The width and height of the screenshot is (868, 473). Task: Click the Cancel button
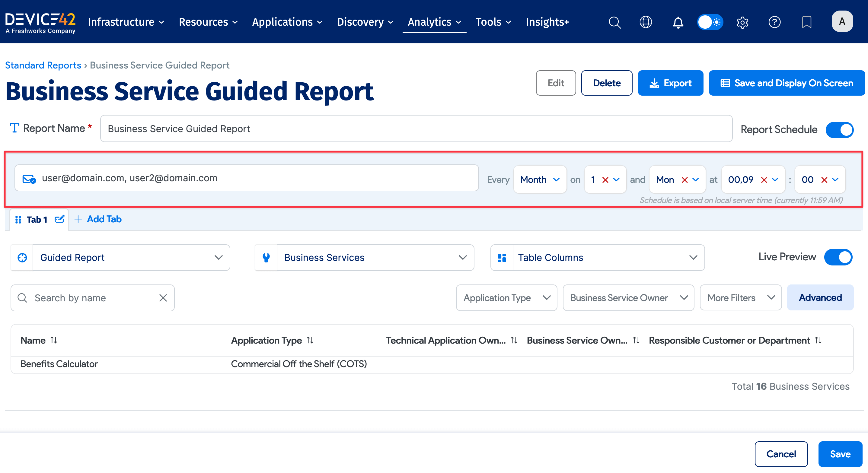[x=781, y=454]
